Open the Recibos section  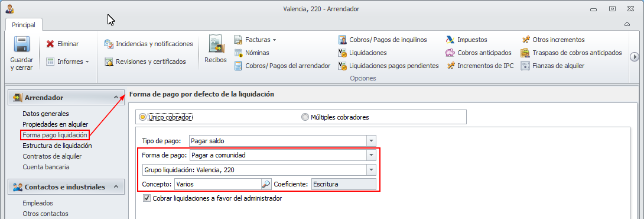tap(216, 49)
